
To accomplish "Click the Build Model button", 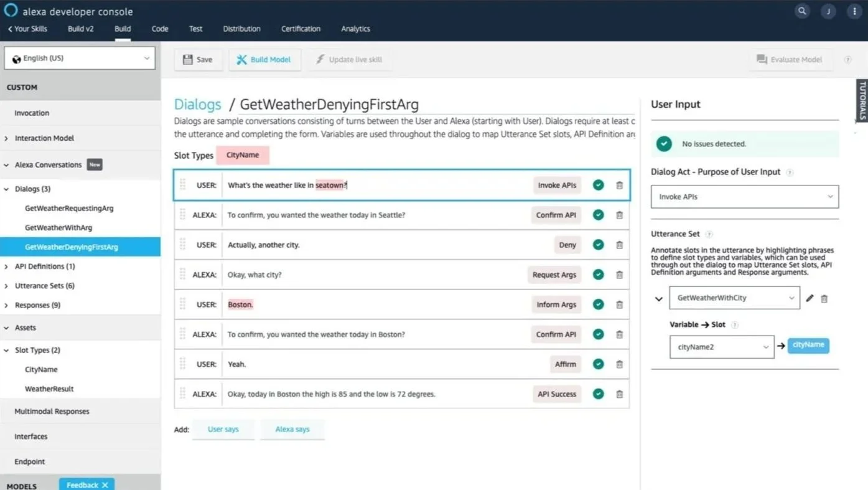I will 264,60.
